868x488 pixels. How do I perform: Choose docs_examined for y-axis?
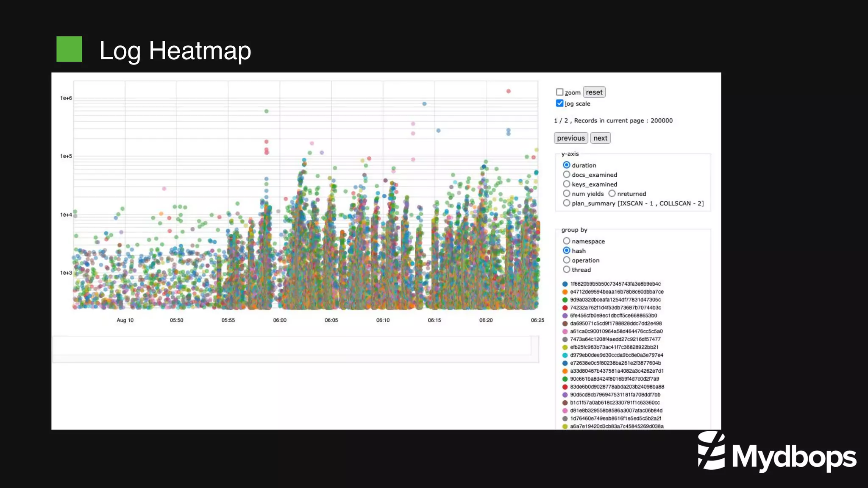[567, 175]
